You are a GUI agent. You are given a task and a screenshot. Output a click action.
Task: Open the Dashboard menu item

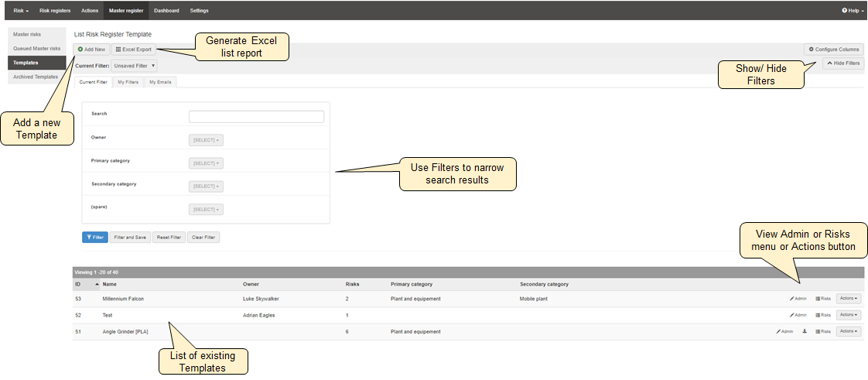tap(166, 11)
